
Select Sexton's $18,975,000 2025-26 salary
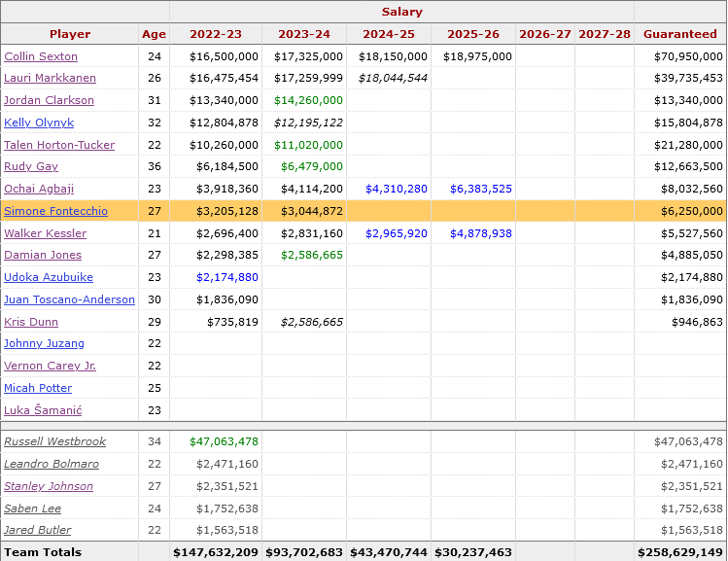477,56
